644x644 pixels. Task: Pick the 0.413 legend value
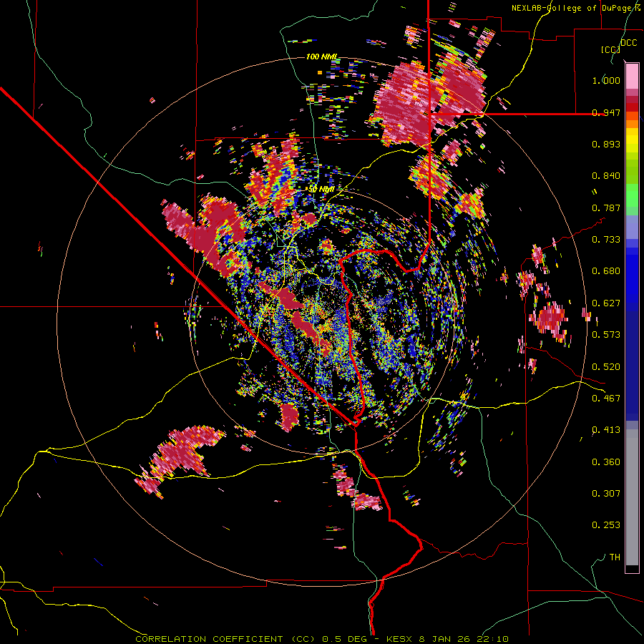point(606,430)
